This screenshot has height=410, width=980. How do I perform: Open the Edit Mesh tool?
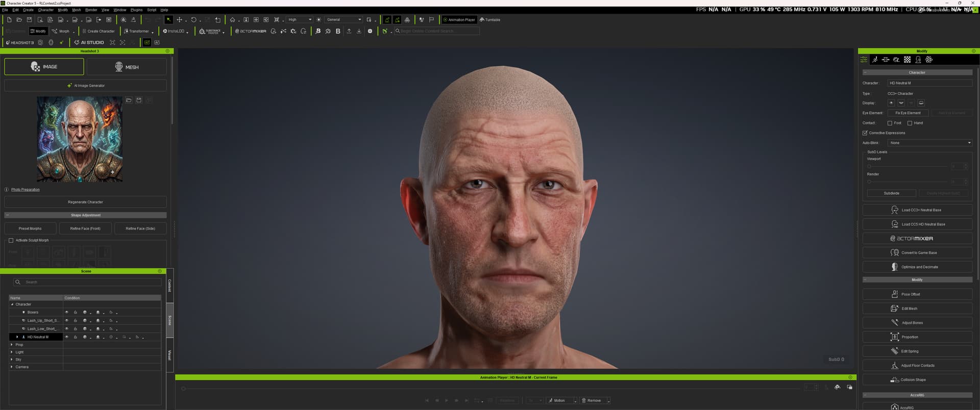(x=917, y=309)
